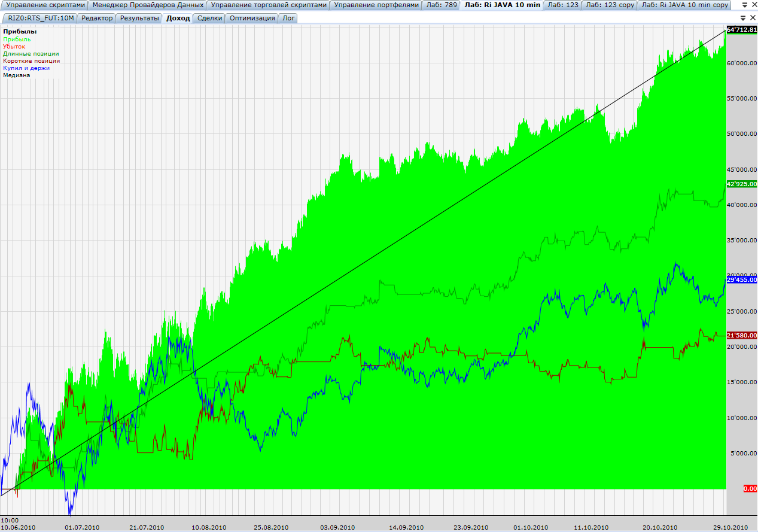758x532 pixels.
Task: Click the bold Прибыль: legend heading
Action: tap(20, 31)
